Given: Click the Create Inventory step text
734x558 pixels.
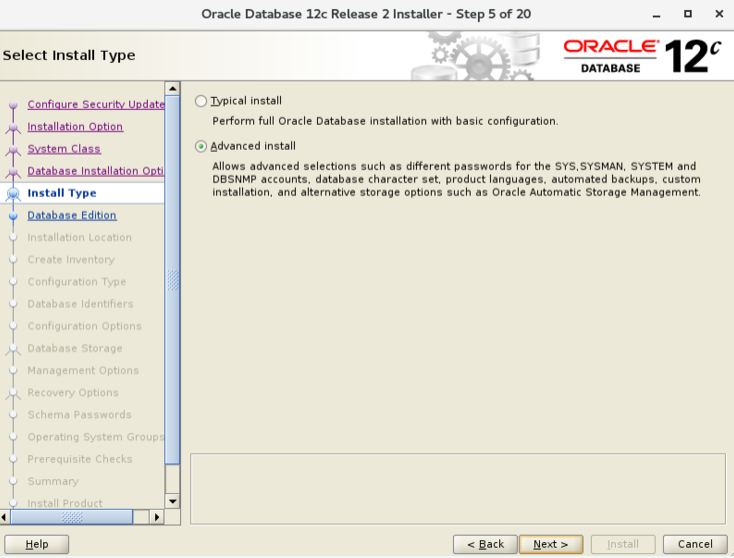Looking at the screenshot, I should tap(71, 259).
